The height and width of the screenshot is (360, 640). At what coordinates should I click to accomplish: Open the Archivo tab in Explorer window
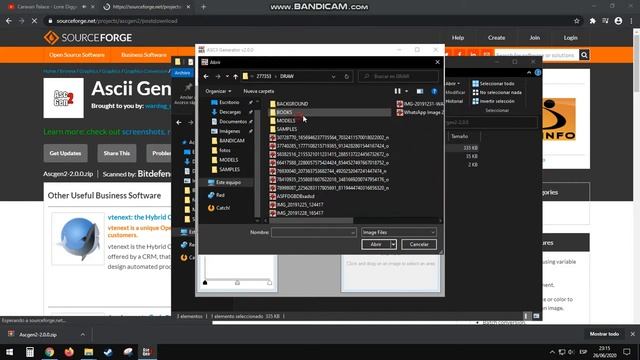[x=182, y=73]
